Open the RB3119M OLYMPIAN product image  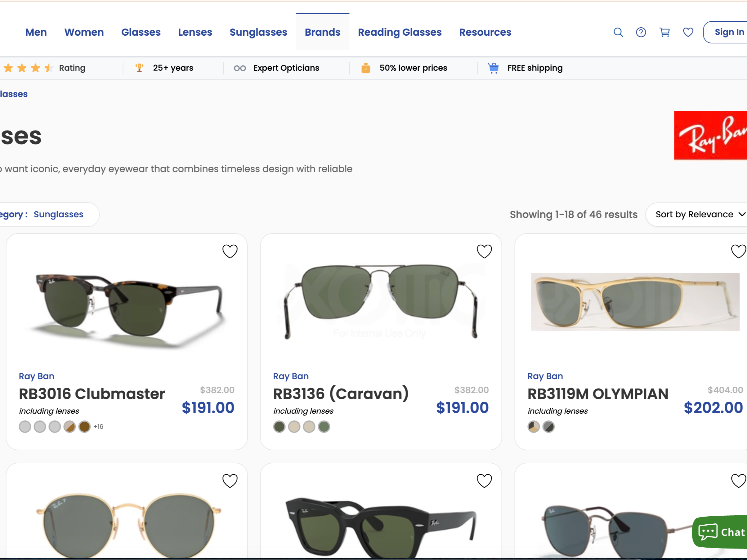point(635,302)
